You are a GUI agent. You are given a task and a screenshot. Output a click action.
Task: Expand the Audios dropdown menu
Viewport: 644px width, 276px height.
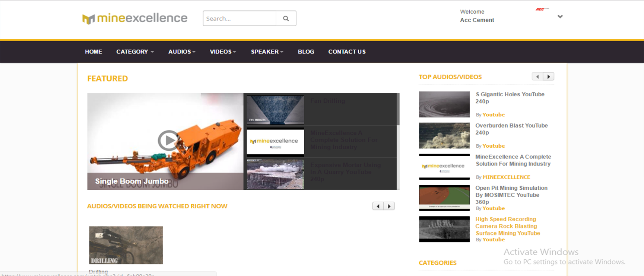tap(182, 52)
